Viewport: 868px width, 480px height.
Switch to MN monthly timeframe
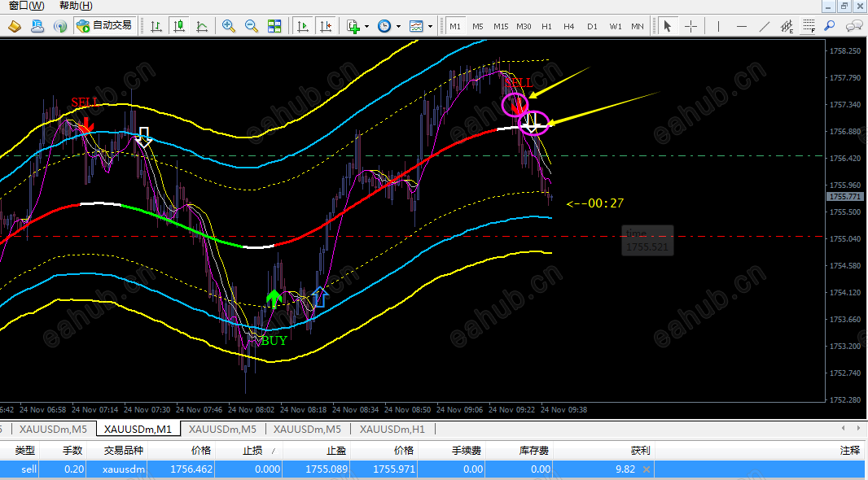[x=638, y=26]
